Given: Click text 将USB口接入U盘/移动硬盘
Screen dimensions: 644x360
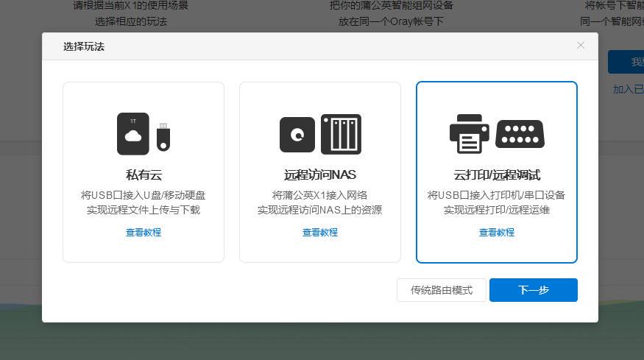Looking at the screenshot, I should tap(144, 195).
